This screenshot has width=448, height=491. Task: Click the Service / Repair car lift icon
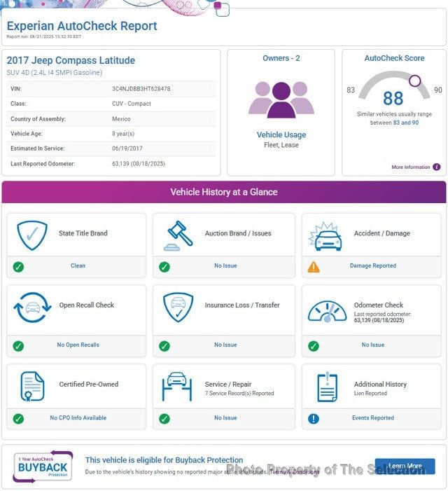pos(177,387)
